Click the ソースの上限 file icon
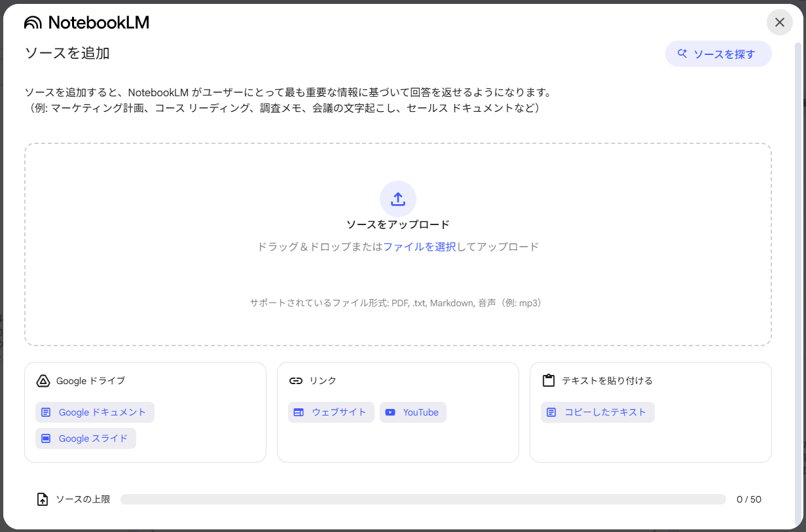806x532 pixels. (x=43, y=499)
